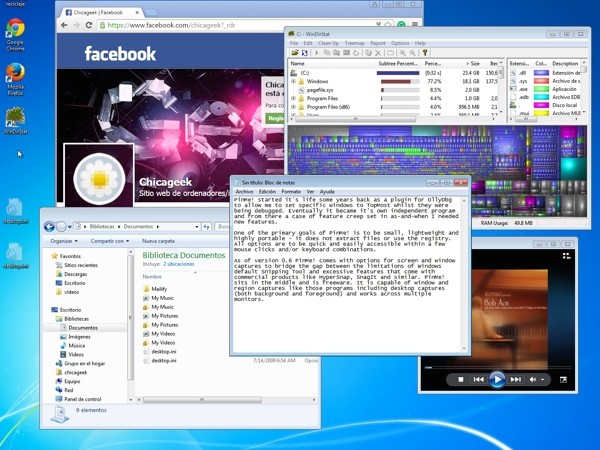The height and width of the screenshot is (450, 600).
Task: Click the Back arrow in the Explorer window
Action: click(49, 227)
